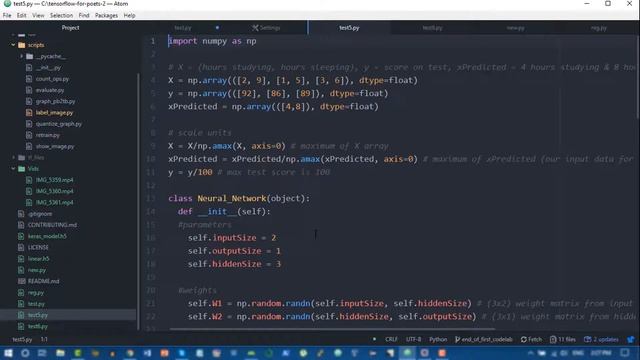Open Windows notification center icon

coord(625,353)
